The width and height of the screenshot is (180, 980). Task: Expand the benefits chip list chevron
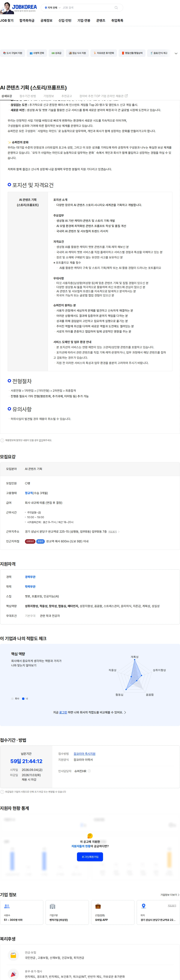[x=176, y=54]
